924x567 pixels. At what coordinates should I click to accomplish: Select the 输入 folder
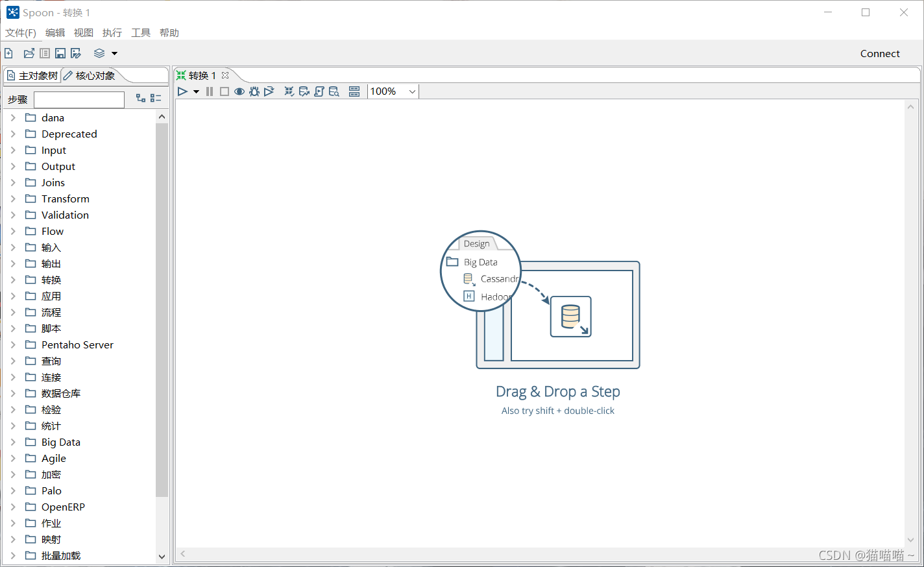click(x=51, y=247)
